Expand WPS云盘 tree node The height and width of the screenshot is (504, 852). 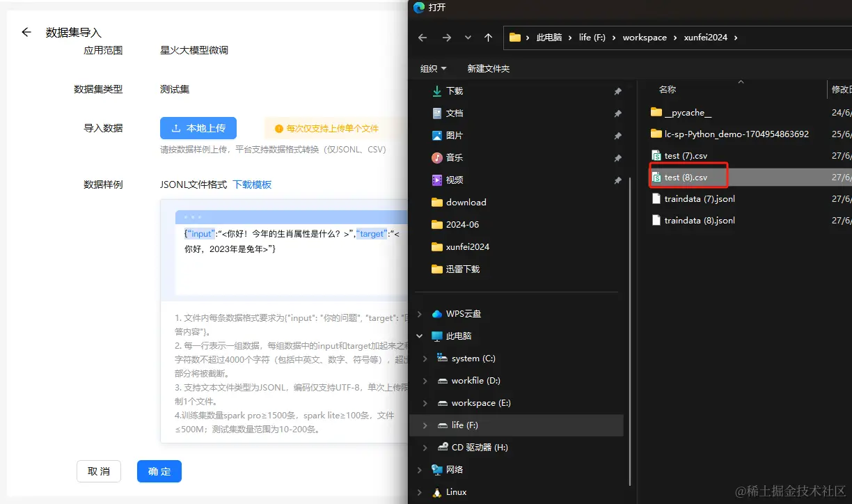tap(419, 314)
